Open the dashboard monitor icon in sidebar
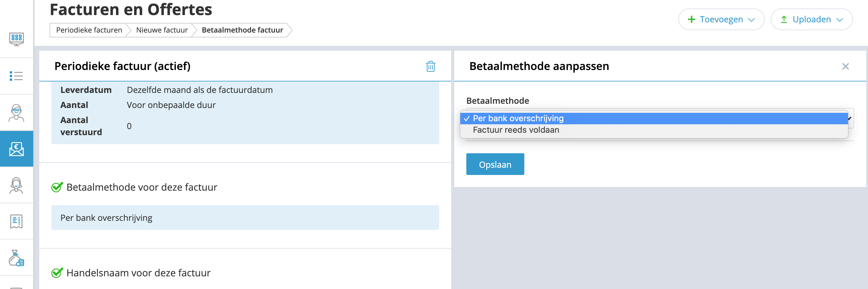The image size is (868, 289). pos(16,39)
